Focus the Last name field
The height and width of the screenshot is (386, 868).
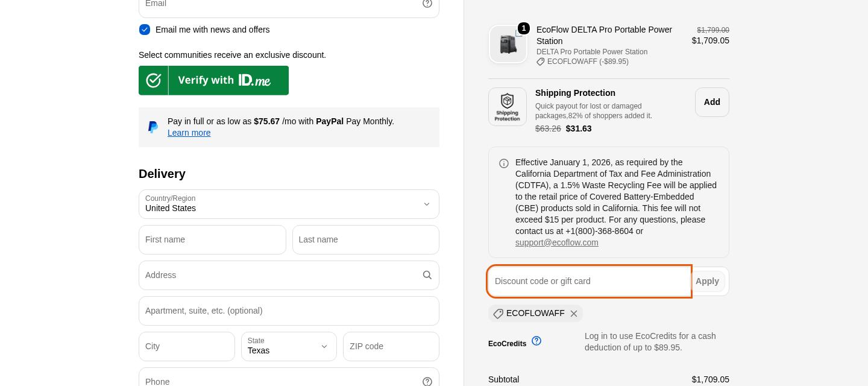pos(366,240)
